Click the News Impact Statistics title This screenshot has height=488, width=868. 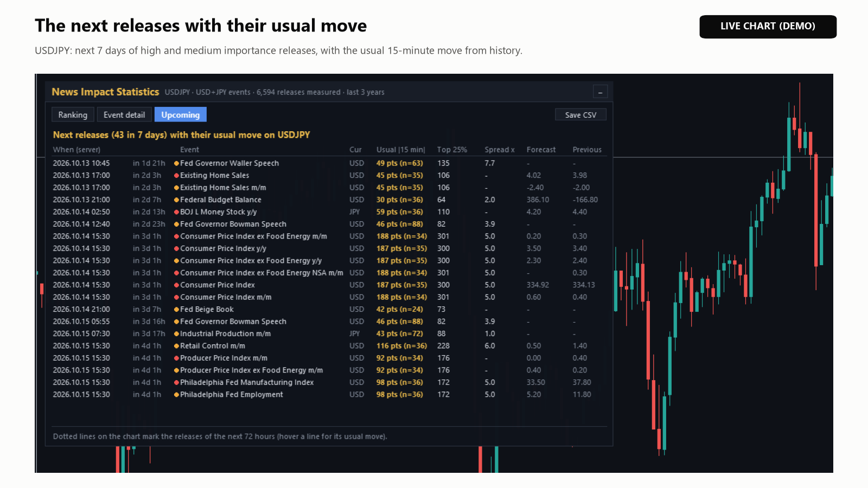tap(105, 92)
